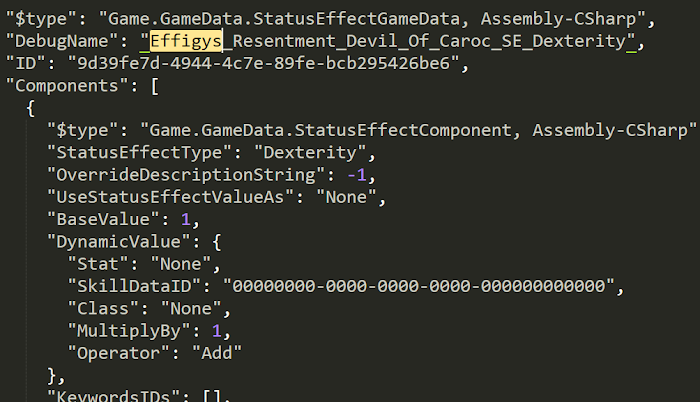Click the GUID value on the ID line
The image size is (700, 402).
[x=263, y=63]
